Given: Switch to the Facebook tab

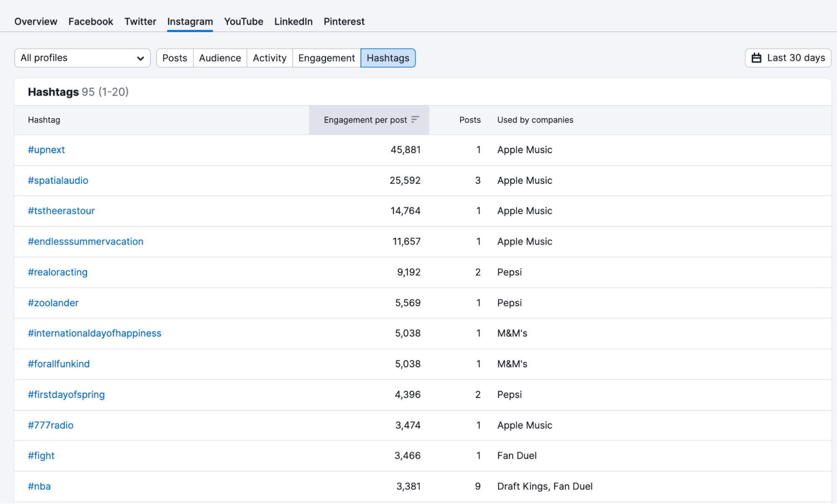Looking at the screenshot, I should coord(90,21).
